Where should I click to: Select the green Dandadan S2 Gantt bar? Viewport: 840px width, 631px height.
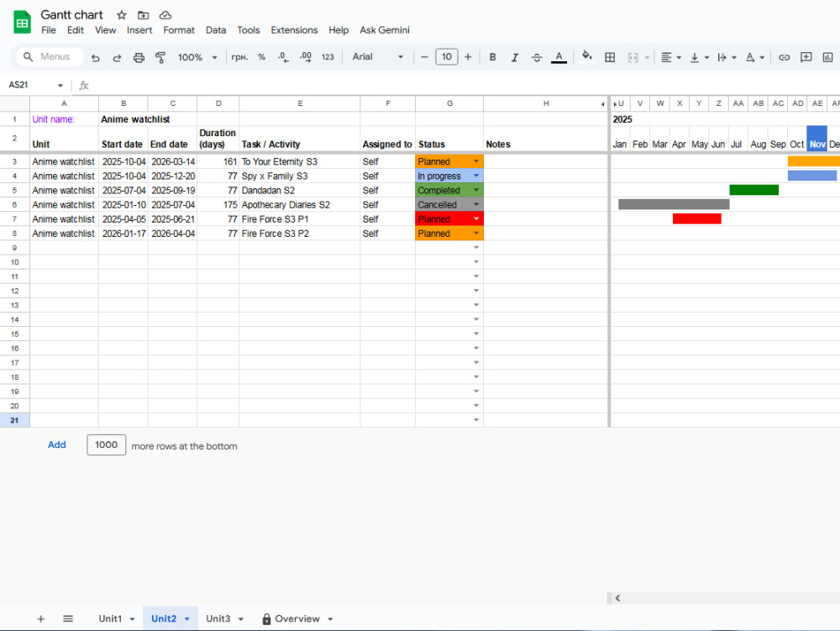[753, 190]
